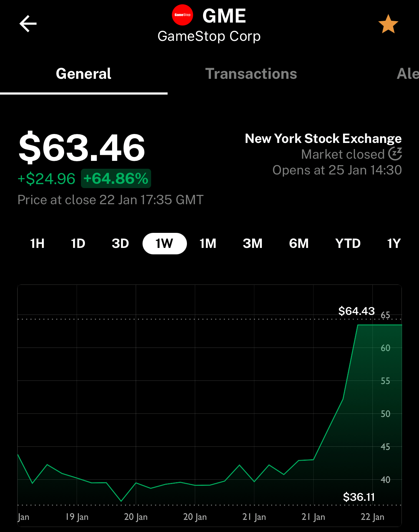Select the 1D chart range
The height and width of the screenshot is (532, 419).
click(78, 244)
